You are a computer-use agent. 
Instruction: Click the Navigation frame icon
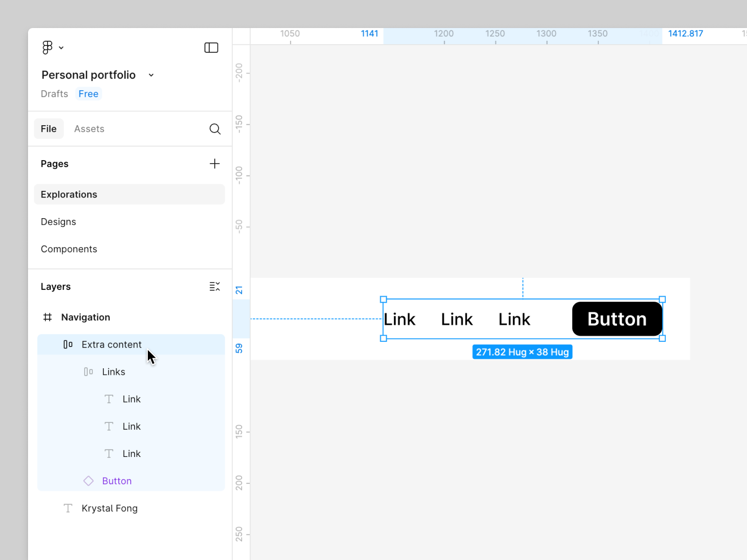[x=47, y=317]
